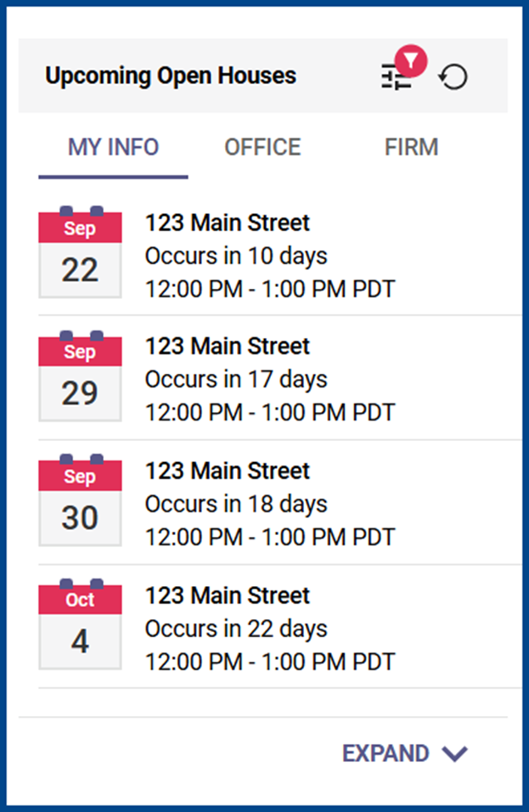Click the Upcoming Open Houses title
This screenshot has width=529, height=812.
tap(171, 76)
